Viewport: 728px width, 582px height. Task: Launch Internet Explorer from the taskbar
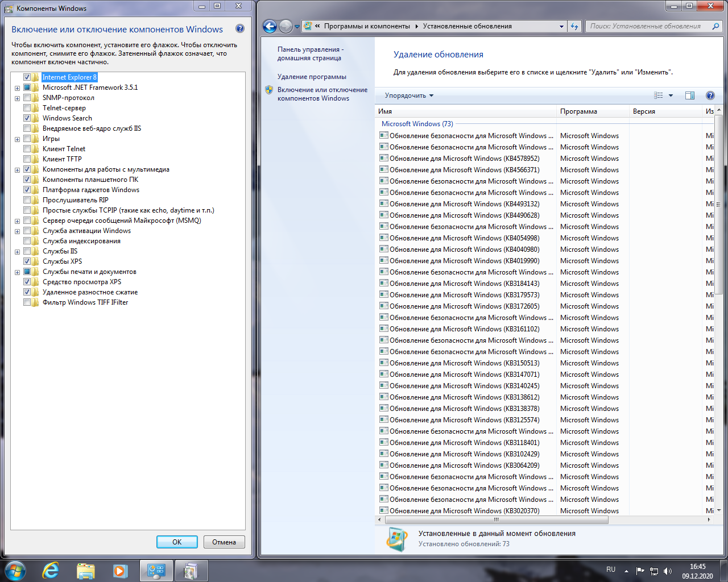[51, 571]
